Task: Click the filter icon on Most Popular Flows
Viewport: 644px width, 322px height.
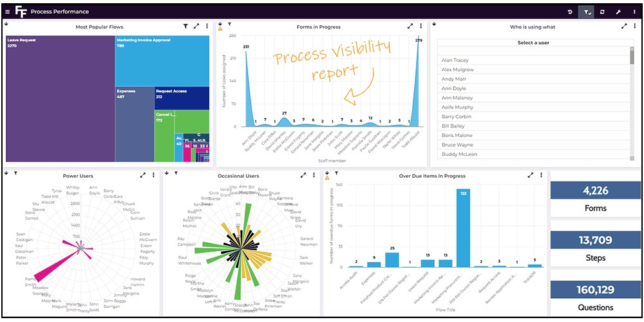Action: coord(185,26)
